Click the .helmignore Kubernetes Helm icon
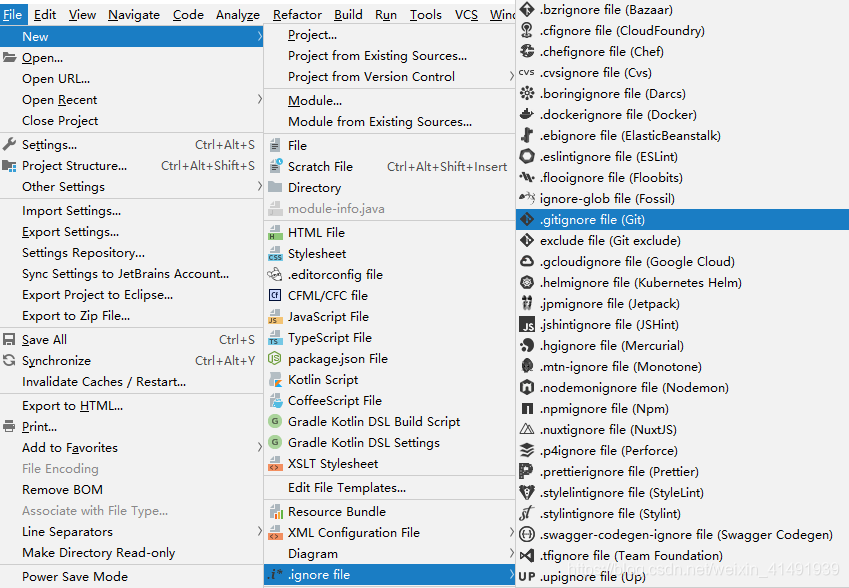 [527, 282]
